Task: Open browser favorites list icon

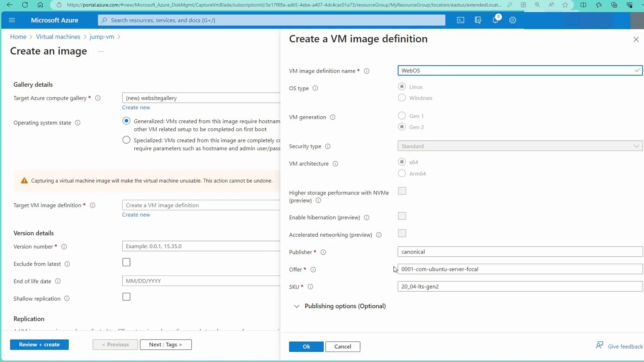Action: click(599, 5)
